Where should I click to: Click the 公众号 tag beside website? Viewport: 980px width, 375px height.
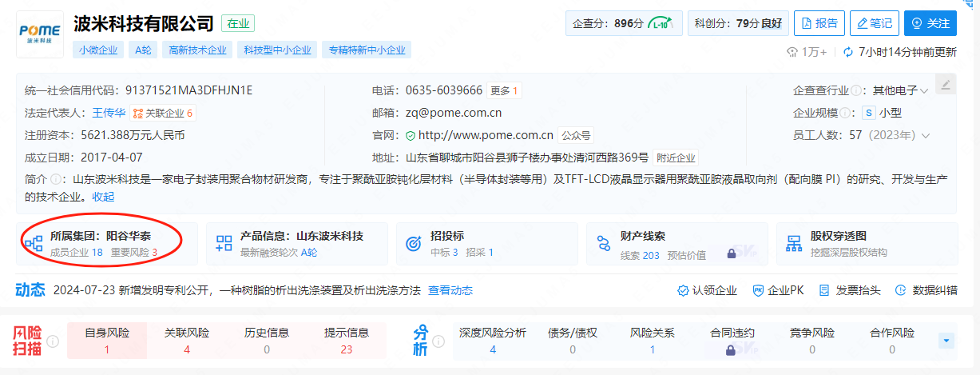coord(575,135)
